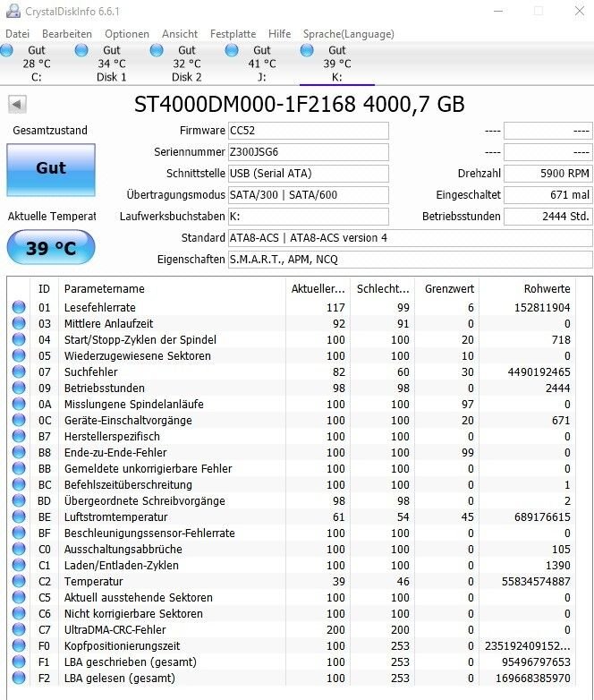Click the Drehzahl field 5900 RPM

click(x=548, y=174)
